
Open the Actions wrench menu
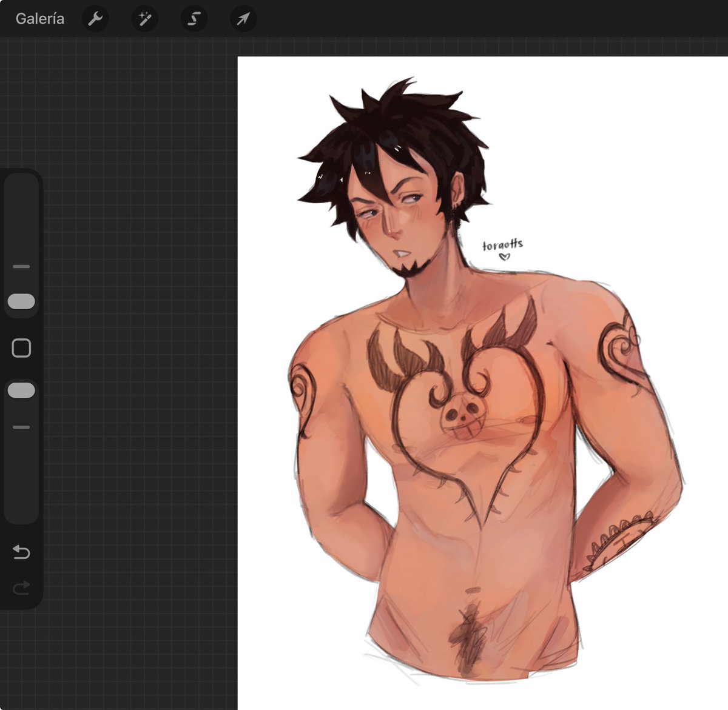[95, 19]
